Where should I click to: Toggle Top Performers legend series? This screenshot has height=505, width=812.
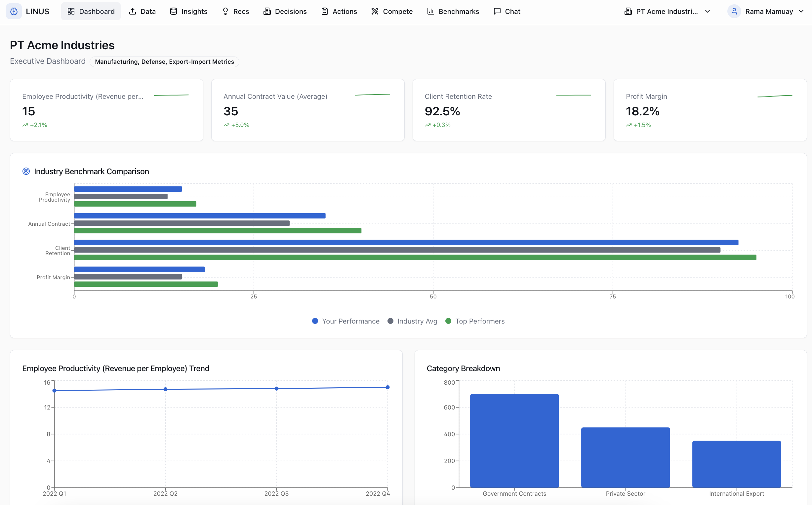[x=475, y=321]
